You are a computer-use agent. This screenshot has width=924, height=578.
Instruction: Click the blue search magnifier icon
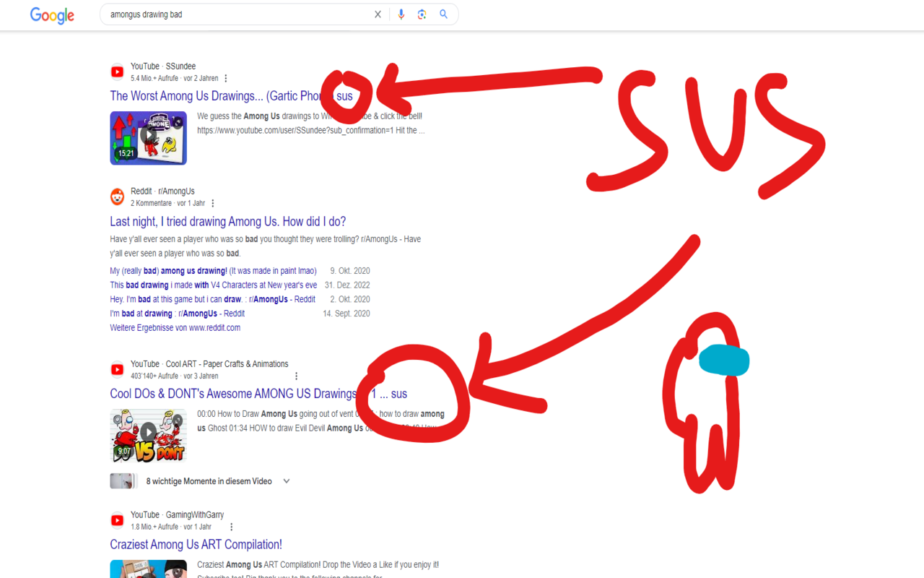coord(443,14)
